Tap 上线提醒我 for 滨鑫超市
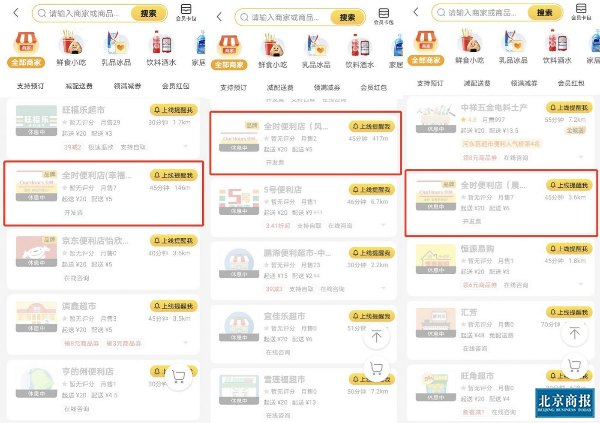 [174, 306]
